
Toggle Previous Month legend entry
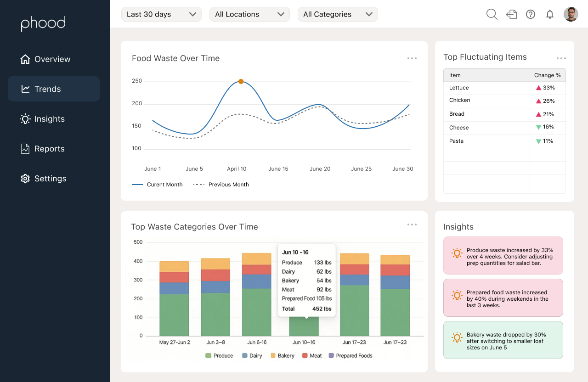[x=221, y=185]
